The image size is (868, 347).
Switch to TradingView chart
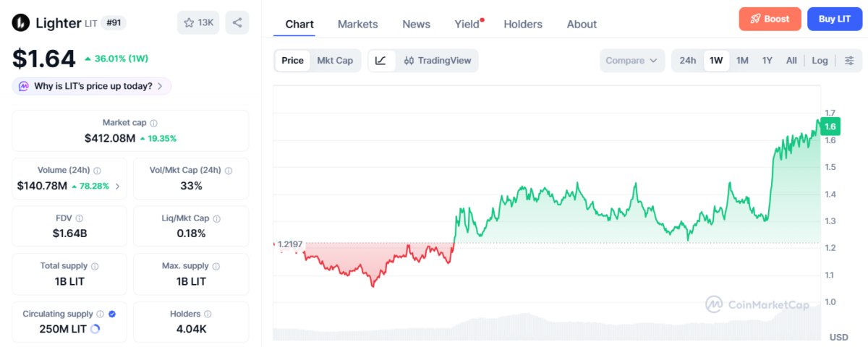(x=437, y=61)
